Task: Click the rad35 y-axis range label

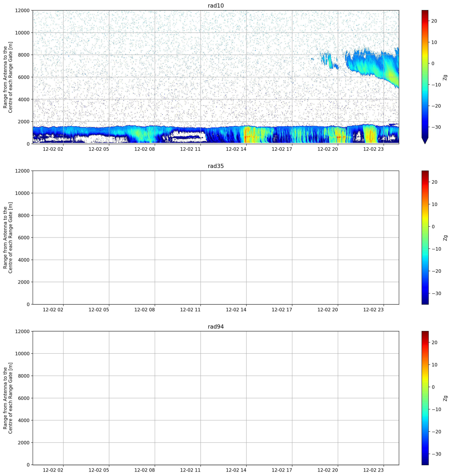Action: pyautogui.click(x=8, y=238)
